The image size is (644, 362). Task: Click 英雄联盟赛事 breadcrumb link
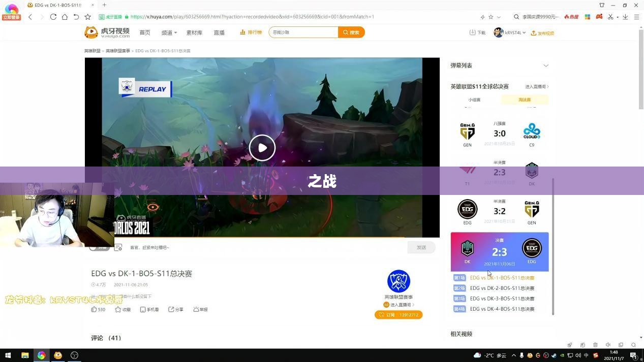pyautogui.click(x=118, y=51)
